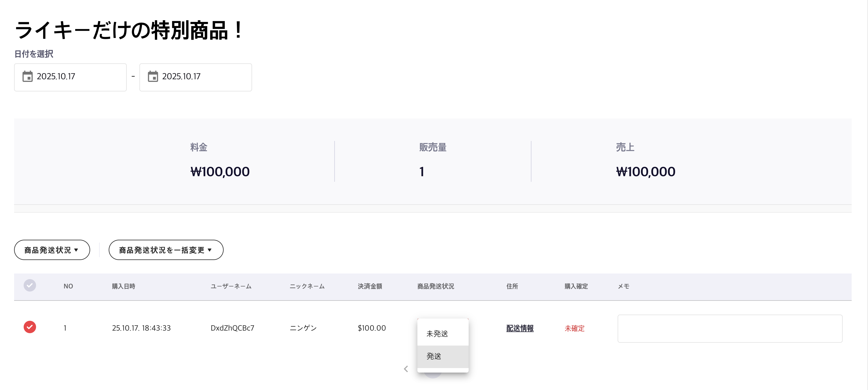
Task: Focus the memo input field for order 1
Action: pos(729,328)
